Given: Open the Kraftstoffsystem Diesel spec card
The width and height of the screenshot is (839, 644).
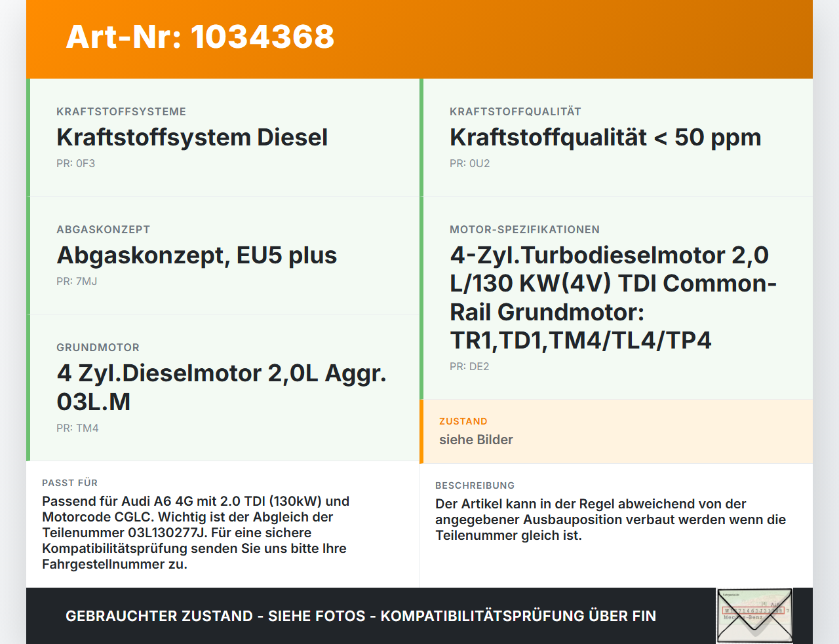Looking at the screenshot, I should point(223,138).
